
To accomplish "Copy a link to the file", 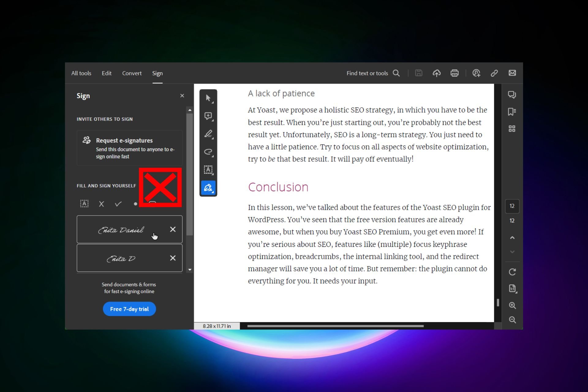I will tap(494, 73).
